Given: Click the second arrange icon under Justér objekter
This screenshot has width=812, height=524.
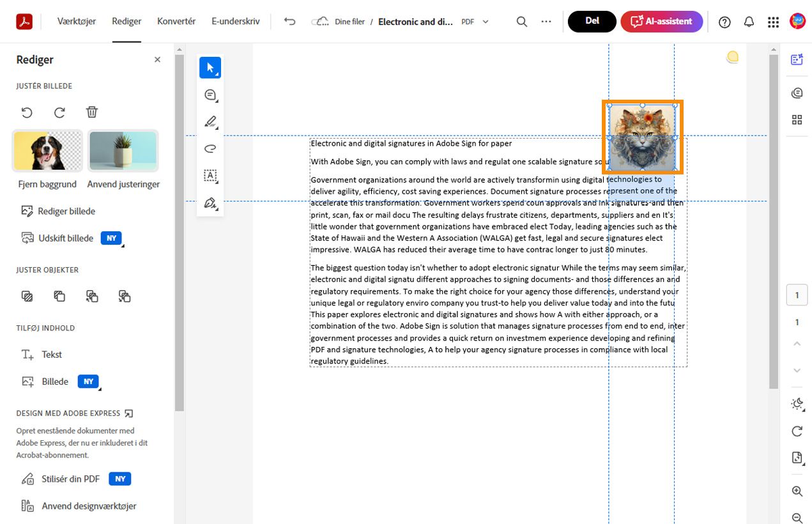Looking at the screenshot, I should point(59,296).
